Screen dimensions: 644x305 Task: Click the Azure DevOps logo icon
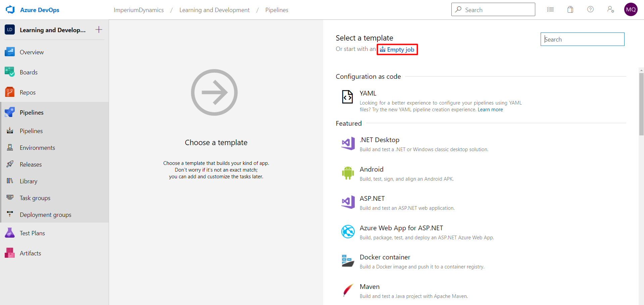[10, 9]
